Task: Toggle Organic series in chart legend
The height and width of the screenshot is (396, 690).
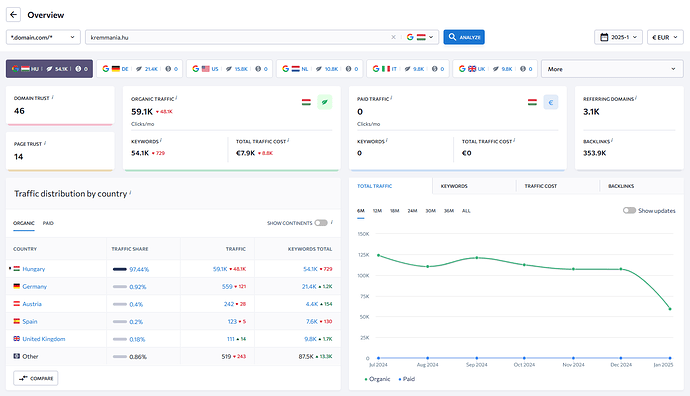Action: click(x=377, y=379)
